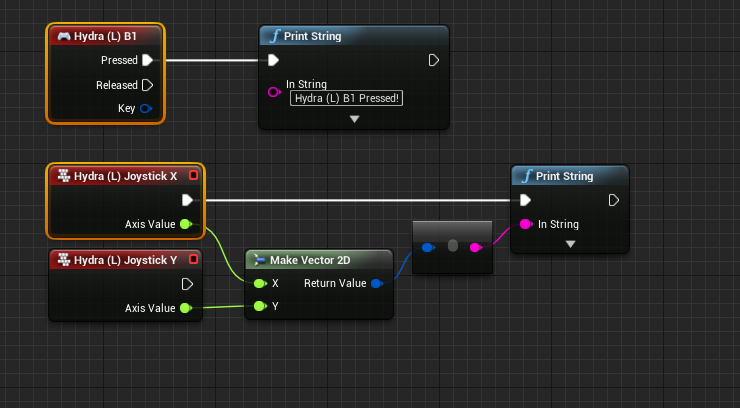Click exec output pin of Hydra (L) Joystick Y
The width and height of the screenshot is (740, 408).
coord(187,284)
